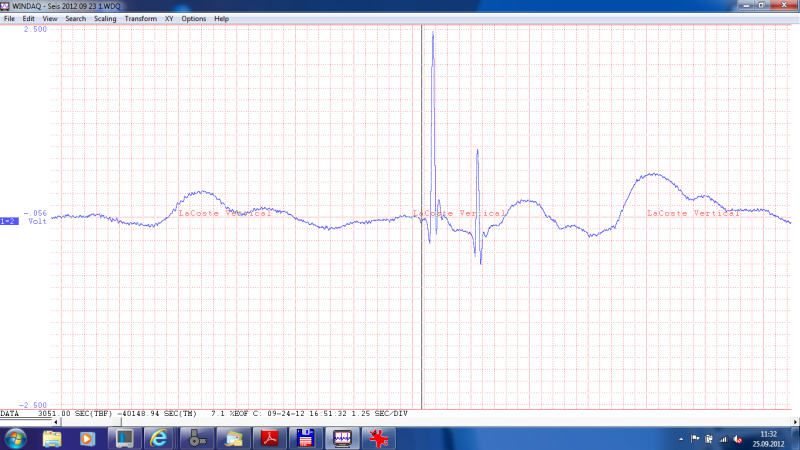
Task: Open the volume speaker tray icon
Action: click(738, 439)
